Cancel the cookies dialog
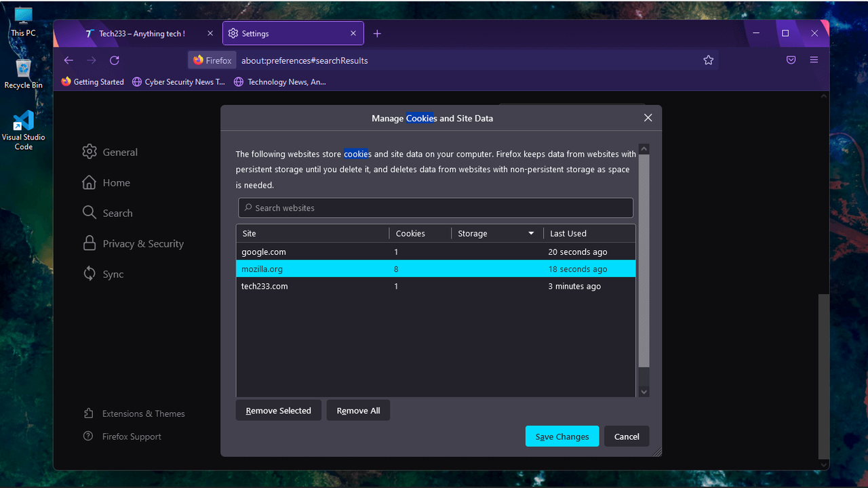 click(627, 436)
